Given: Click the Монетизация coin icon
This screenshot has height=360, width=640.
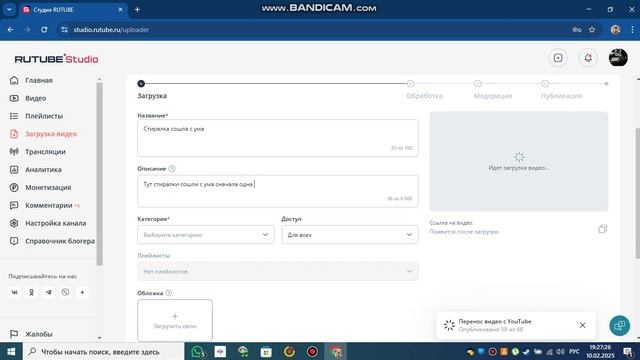Looking at the screenshot, I should click(x=14, y=187).
